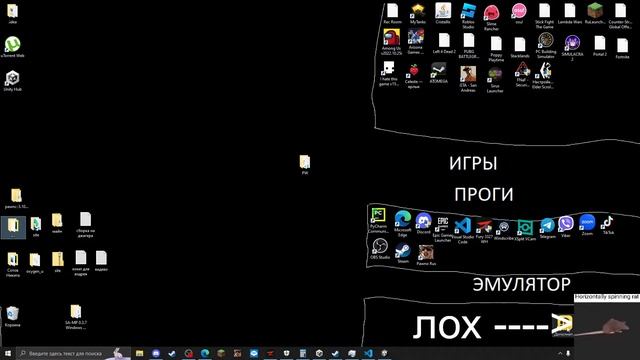This screenshot has height=360, width=640.
Task: Show hidden system tray icons chevron
Action: [560, 353]
